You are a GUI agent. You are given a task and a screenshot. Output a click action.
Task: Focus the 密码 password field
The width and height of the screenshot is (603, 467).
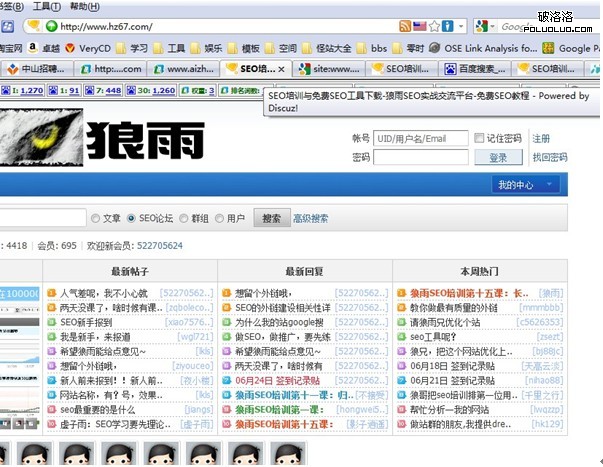[421, 157]
